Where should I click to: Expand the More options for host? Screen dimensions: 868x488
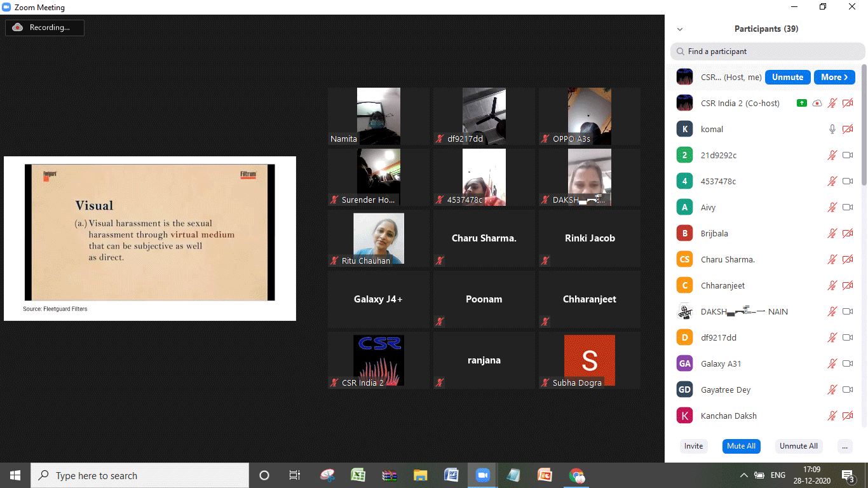pyautogui.click(x=834, y=77)
